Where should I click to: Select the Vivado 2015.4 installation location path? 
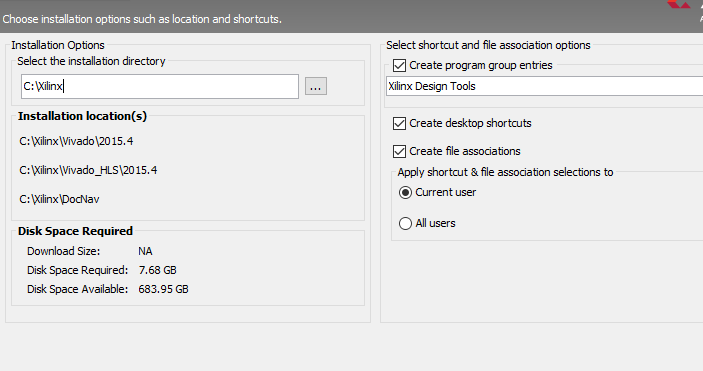pos(76,141)
